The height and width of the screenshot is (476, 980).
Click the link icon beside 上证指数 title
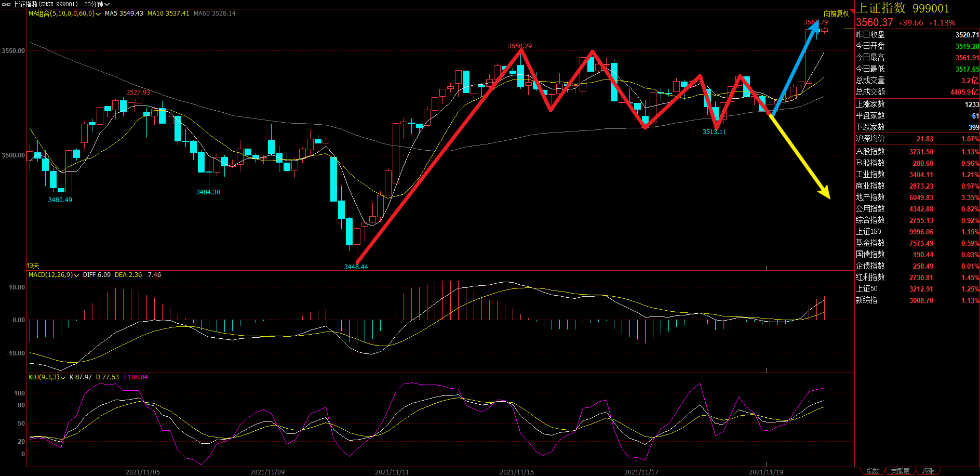6,4
